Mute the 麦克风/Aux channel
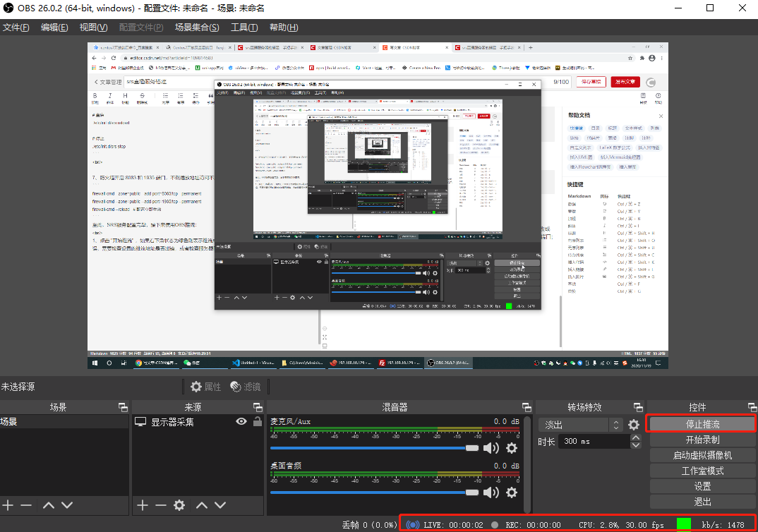The height and width of the screenshot is (532, 758). [491, 448]
